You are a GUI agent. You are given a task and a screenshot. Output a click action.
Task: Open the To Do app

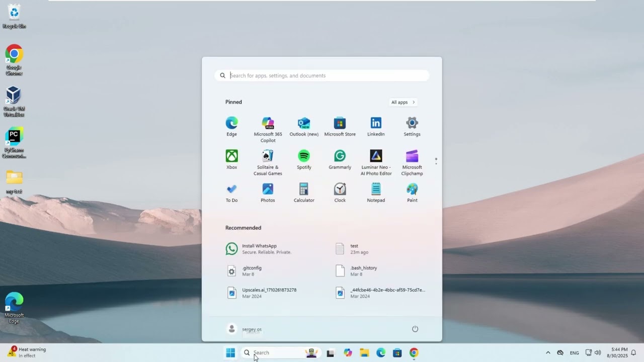coord(231,193)
